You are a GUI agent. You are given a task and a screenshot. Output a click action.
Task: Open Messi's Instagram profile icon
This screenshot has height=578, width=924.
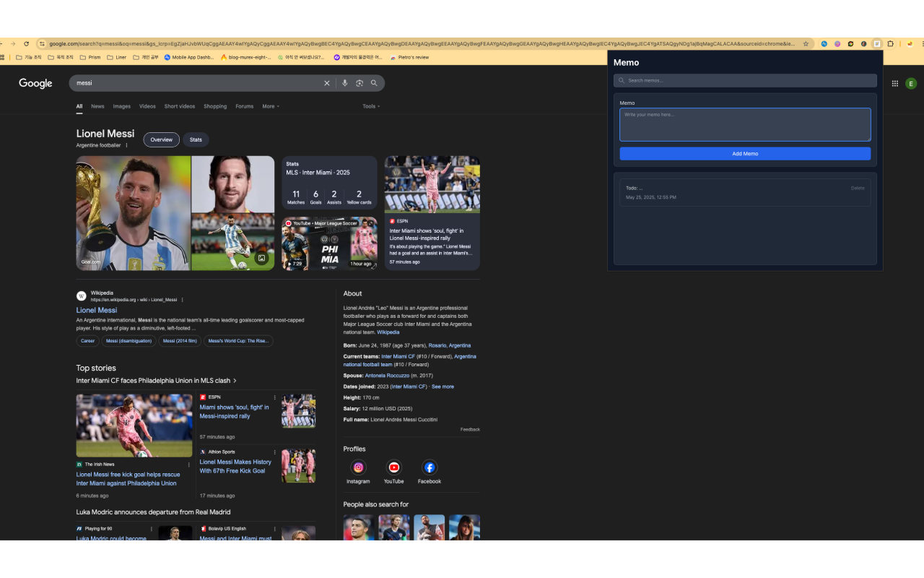click(x=358, y=467)
